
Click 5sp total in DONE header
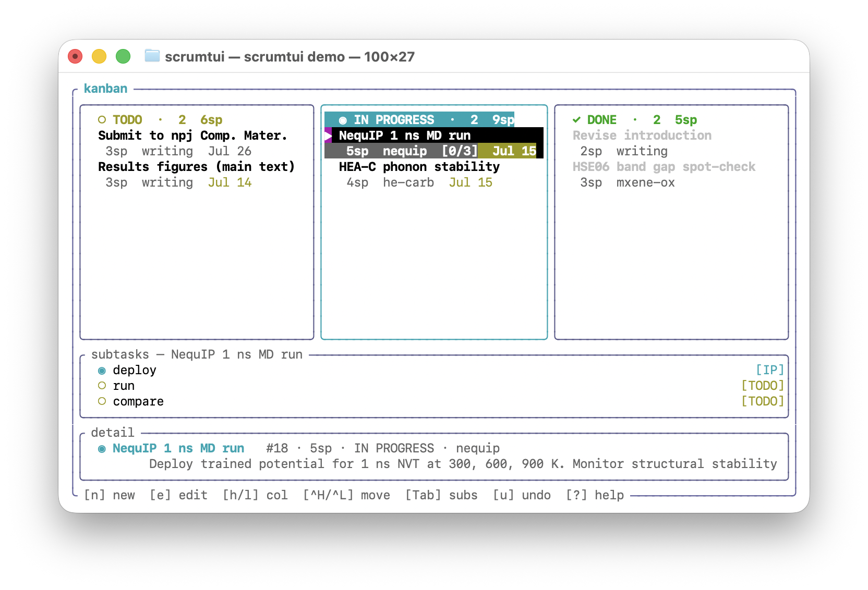pyautogui.click(x=686, y=120)
